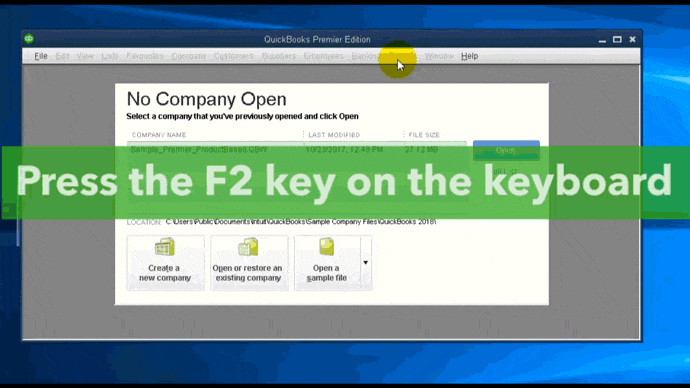Minimize the QuickBooks window
This screenshot has width=690, height=388.
602,40
